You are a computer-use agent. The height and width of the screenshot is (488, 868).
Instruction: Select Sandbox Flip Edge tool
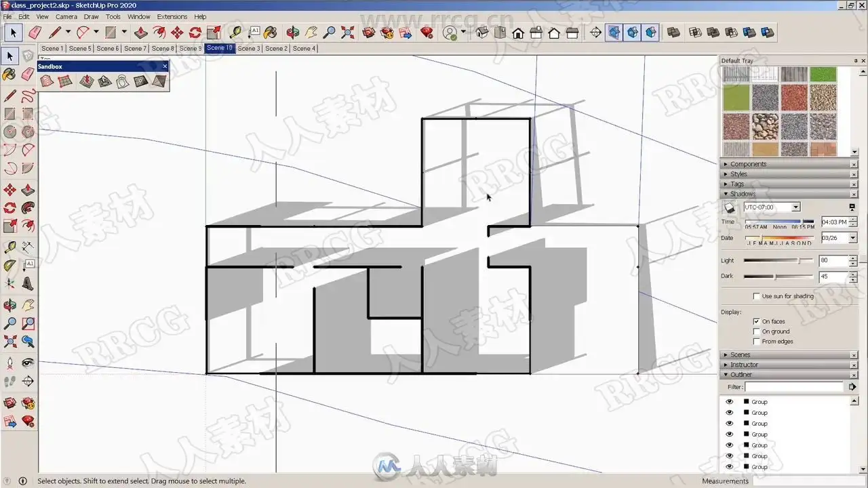[x=159, y=81]
